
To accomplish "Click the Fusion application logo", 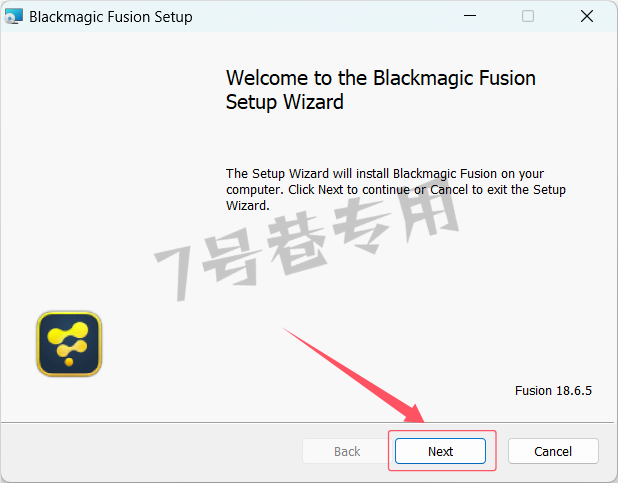I will coord(69,344).
